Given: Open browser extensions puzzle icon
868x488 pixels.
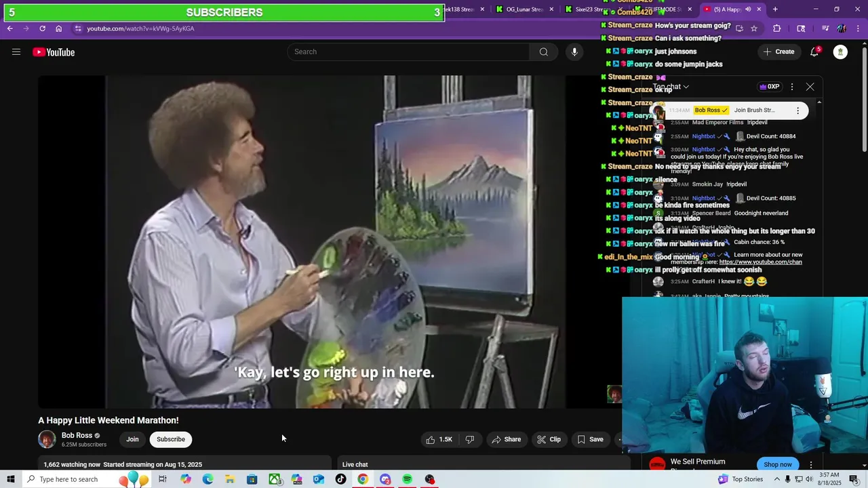Looking at the screenshot, I should [777, 28].
